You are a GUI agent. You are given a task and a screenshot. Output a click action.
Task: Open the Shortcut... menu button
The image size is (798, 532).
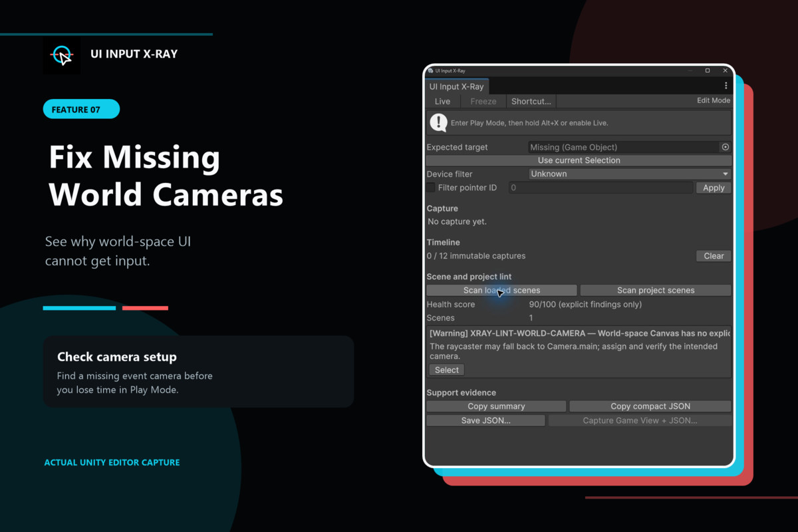click(531, 101)
